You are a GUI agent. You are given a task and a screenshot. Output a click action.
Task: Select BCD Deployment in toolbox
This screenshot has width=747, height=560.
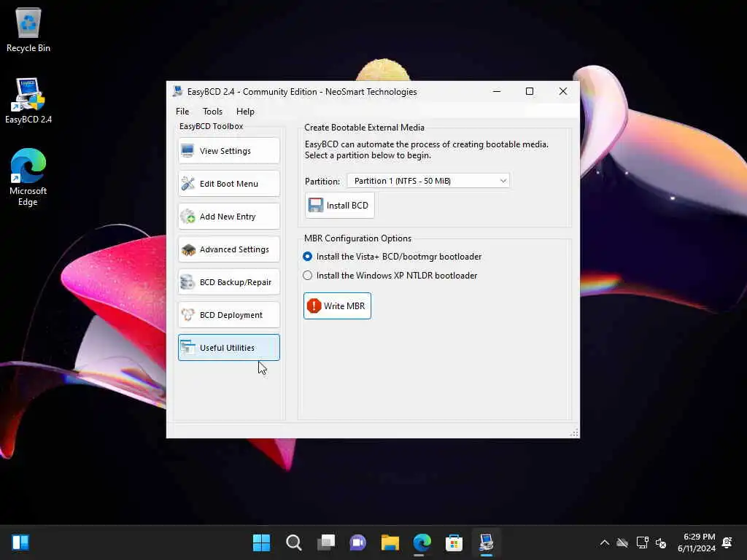click(x=228, y=315)
